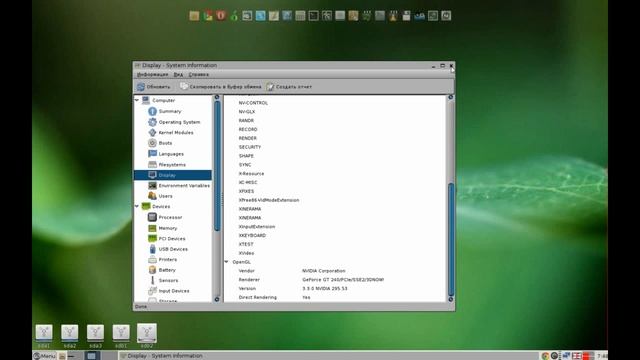Screen dimensions: 640x360
Task: Open the Справка menu
Action: [x=199, y=75]
